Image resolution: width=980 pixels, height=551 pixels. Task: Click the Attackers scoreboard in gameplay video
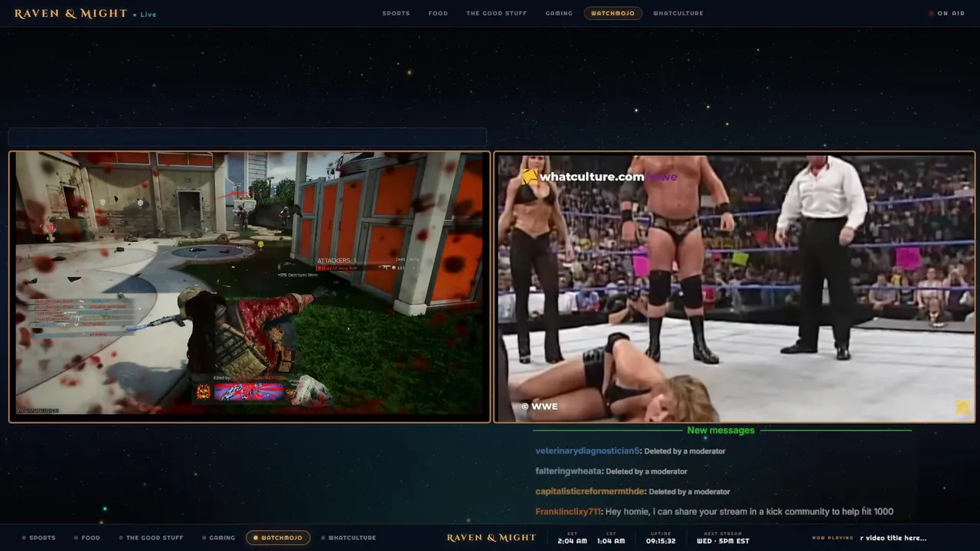370,264
